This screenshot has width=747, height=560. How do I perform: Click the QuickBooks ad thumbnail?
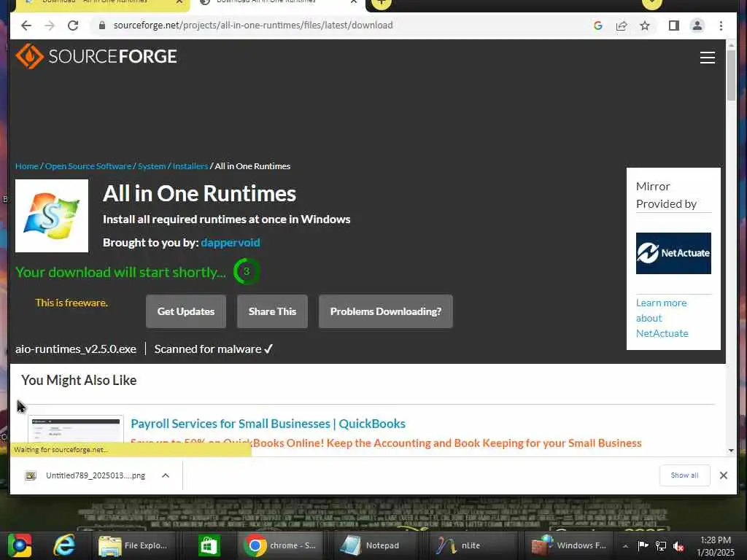[x=76, y=429]
